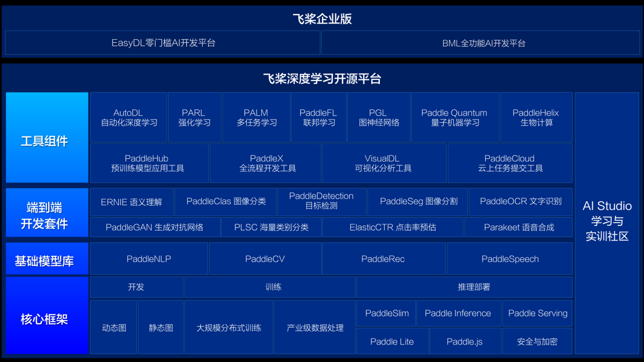Click PaddleHelix 生物计算 tile

[x=536, y=117]
